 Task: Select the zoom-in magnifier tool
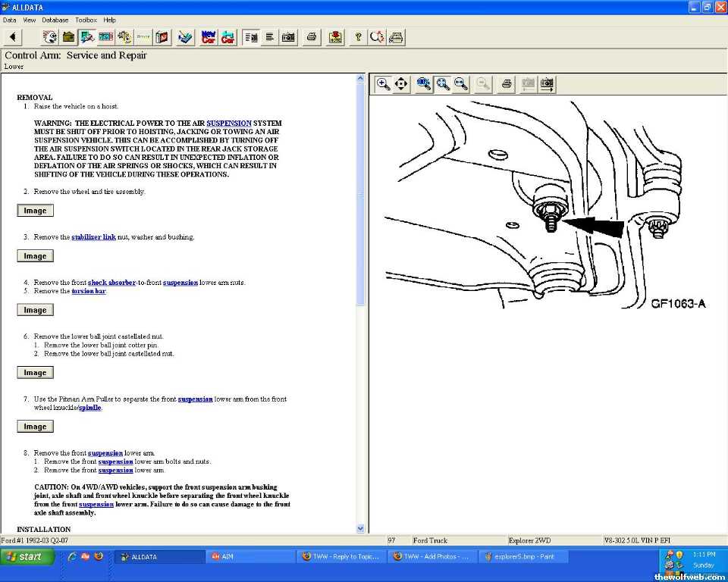coord(383,84)
